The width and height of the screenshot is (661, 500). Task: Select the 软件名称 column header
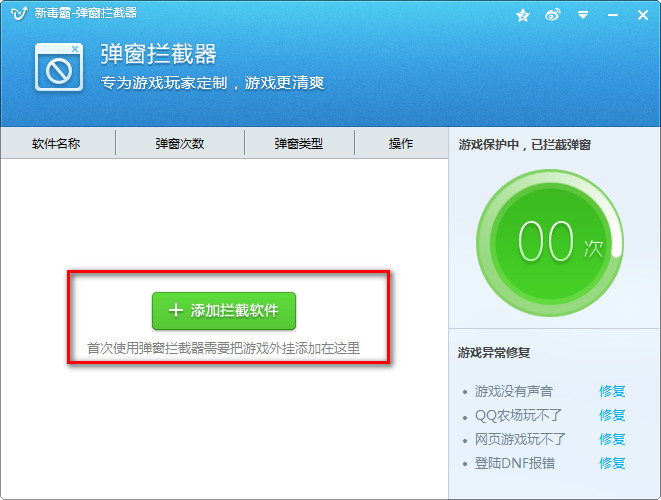56,144
